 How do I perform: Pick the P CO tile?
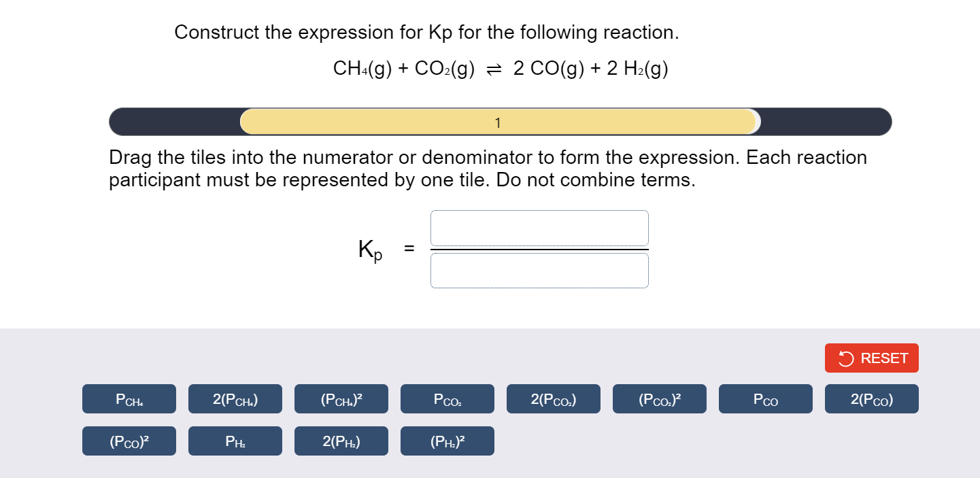[765, 398]
